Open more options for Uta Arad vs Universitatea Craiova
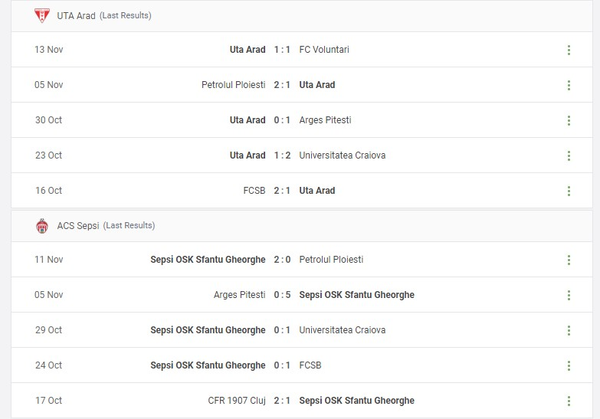 (568, 155)
